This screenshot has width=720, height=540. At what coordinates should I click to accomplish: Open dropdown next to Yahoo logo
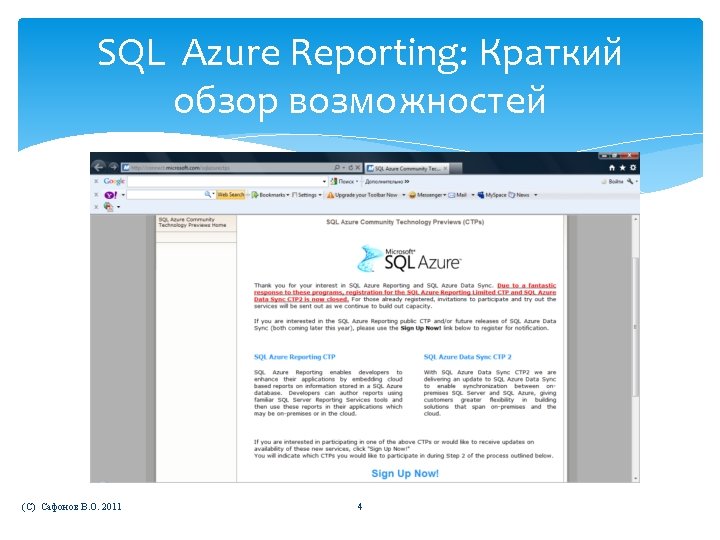point(123,195)
